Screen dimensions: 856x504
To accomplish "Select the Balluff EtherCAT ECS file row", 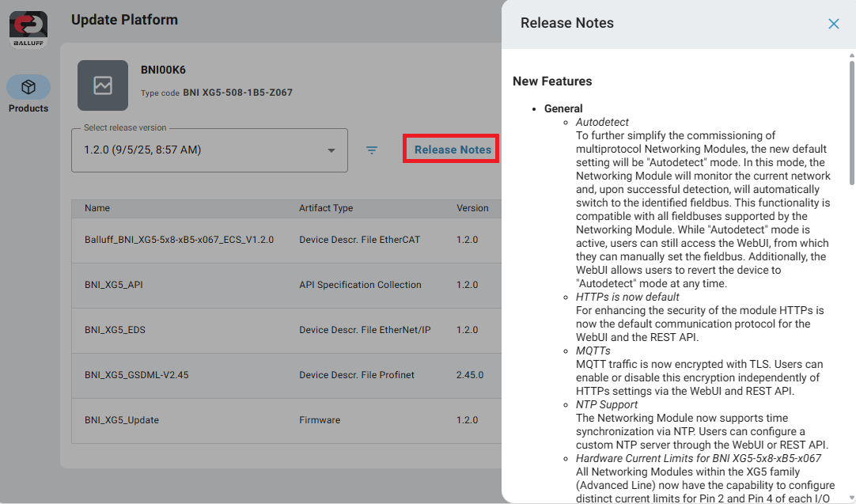I will click(179, 240).
